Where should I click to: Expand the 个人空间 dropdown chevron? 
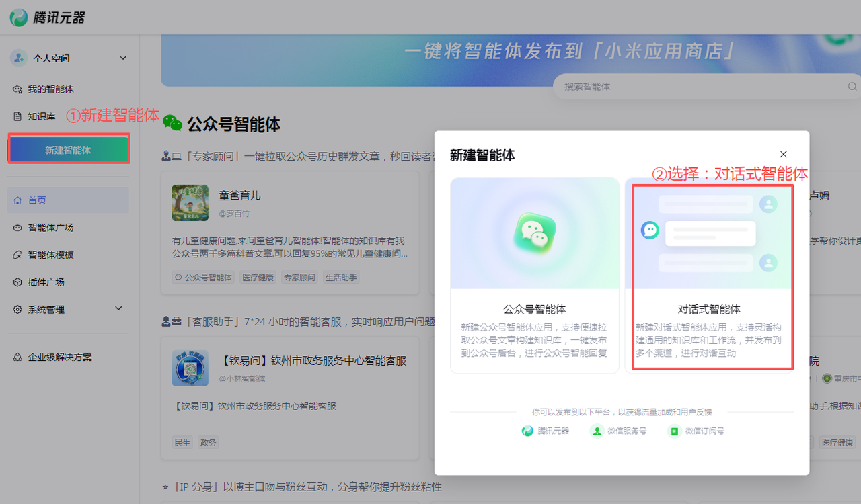coord(123,58)
